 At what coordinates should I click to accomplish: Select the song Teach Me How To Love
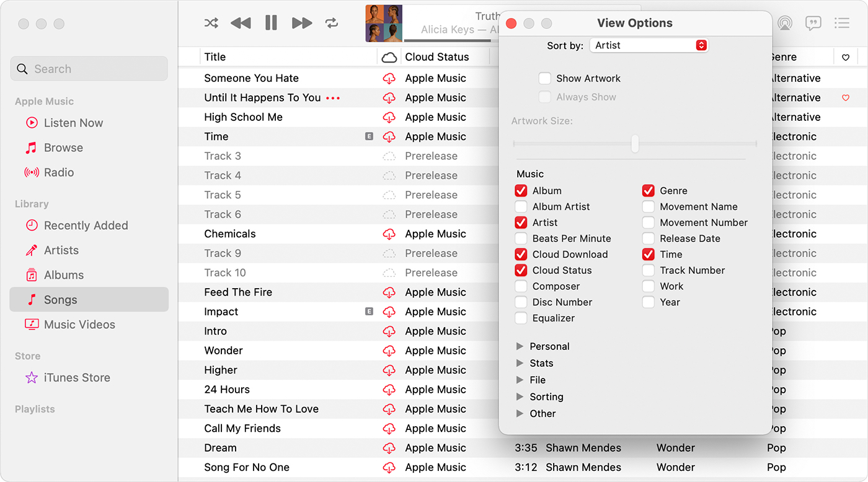click(x=262, y=409)
